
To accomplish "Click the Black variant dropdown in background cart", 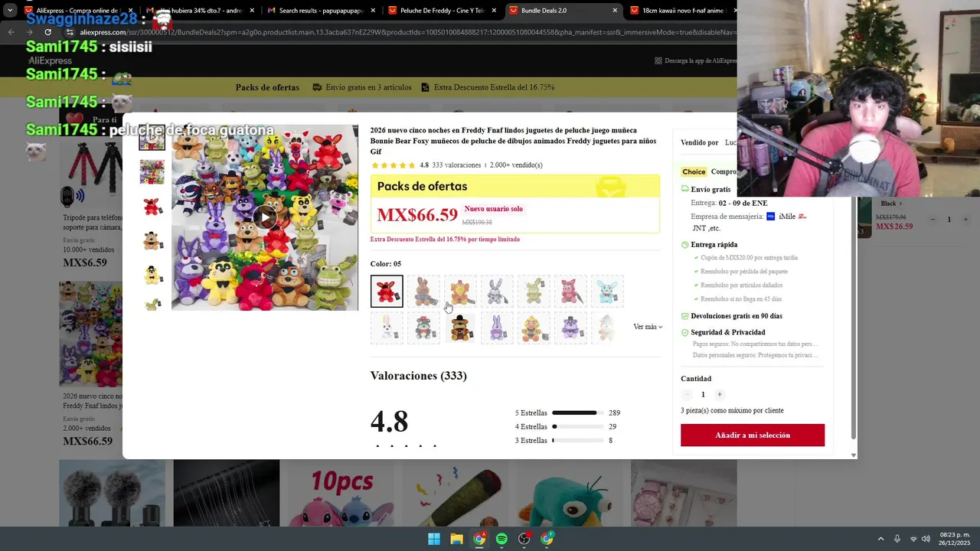I will (x=891, y=204).
